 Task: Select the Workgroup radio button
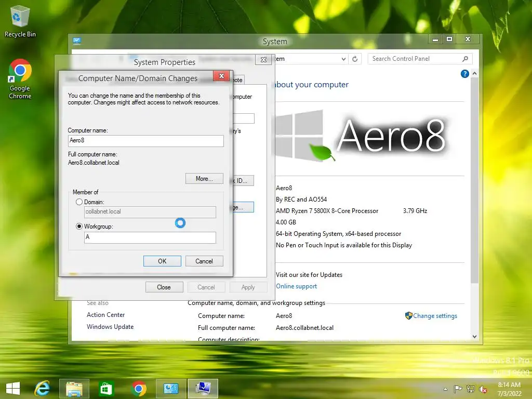click(x=79, y=227)
